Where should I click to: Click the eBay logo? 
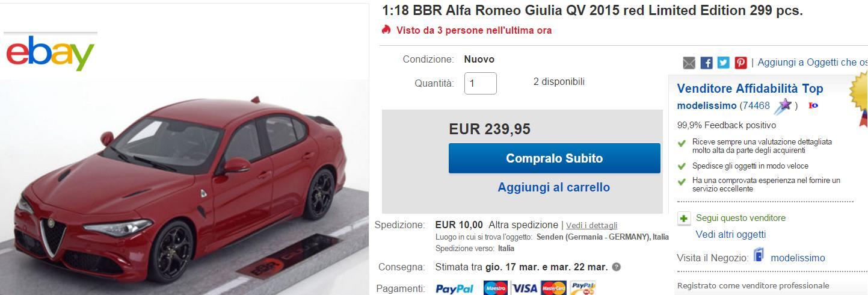point(51,53)
